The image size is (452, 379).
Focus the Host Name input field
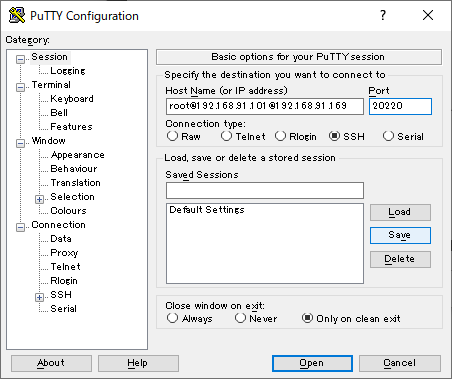(x=265, y=106)
